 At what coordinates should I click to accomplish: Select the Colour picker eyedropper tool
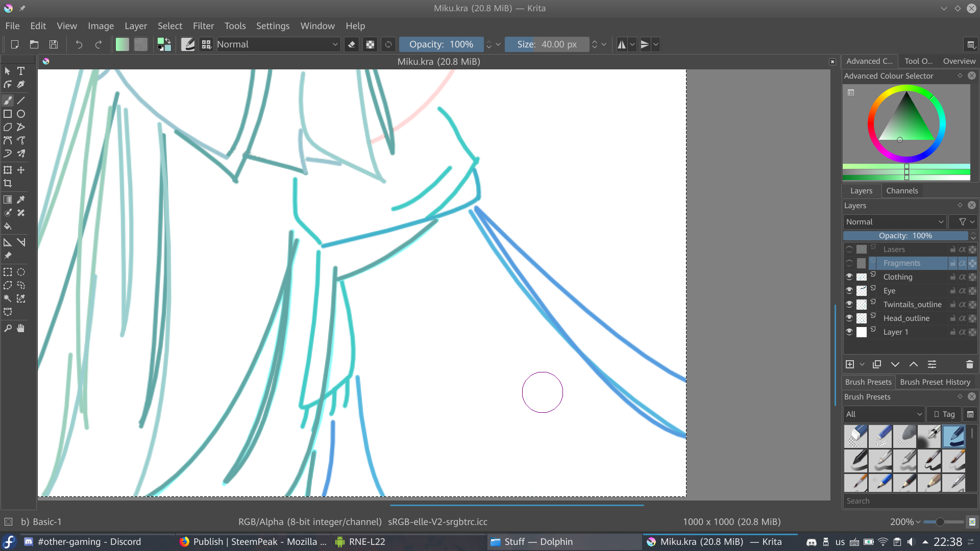(x=21, y=199)
